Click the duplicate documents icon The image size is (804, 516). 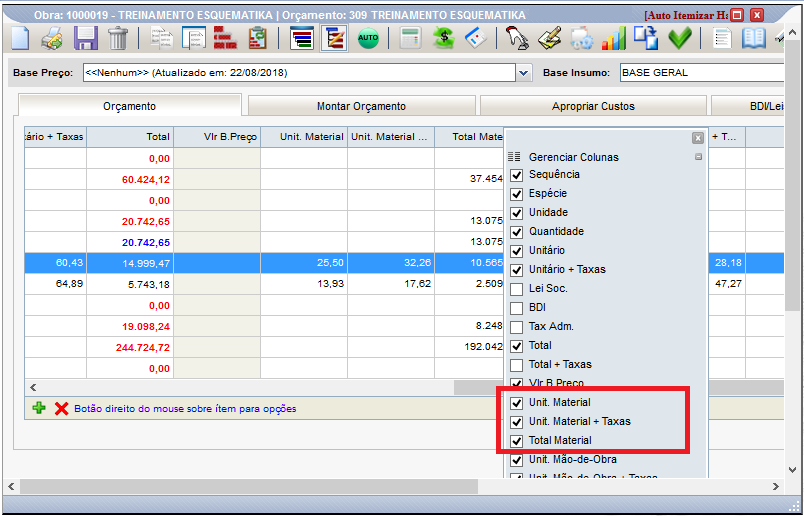[x=162, y=38]
